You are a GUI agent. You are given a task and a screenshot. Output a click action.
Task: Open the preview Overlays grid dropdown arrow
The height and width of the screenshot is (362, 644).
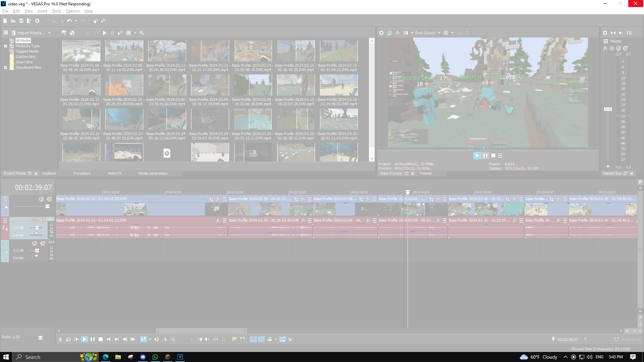coord(452,33)
